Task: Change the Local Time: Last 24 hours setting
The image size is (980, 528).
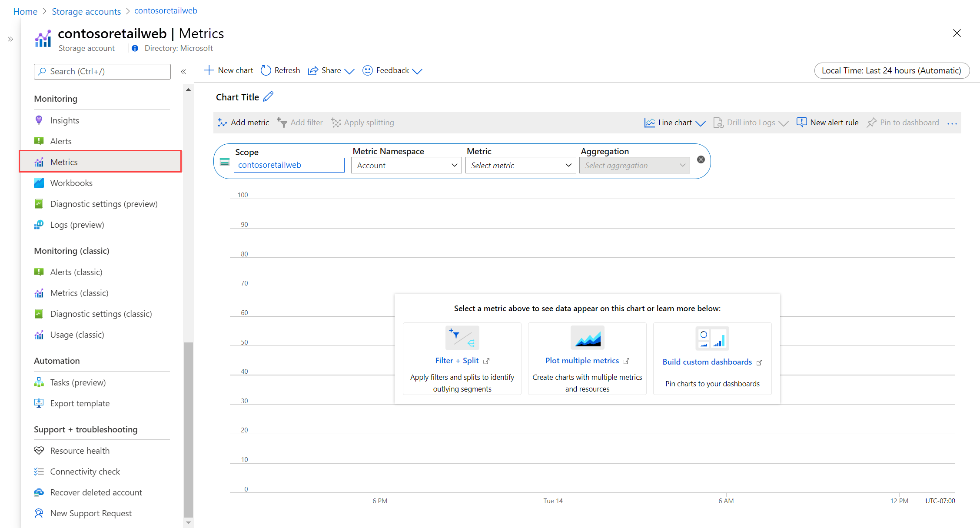Action: (891, 70)
